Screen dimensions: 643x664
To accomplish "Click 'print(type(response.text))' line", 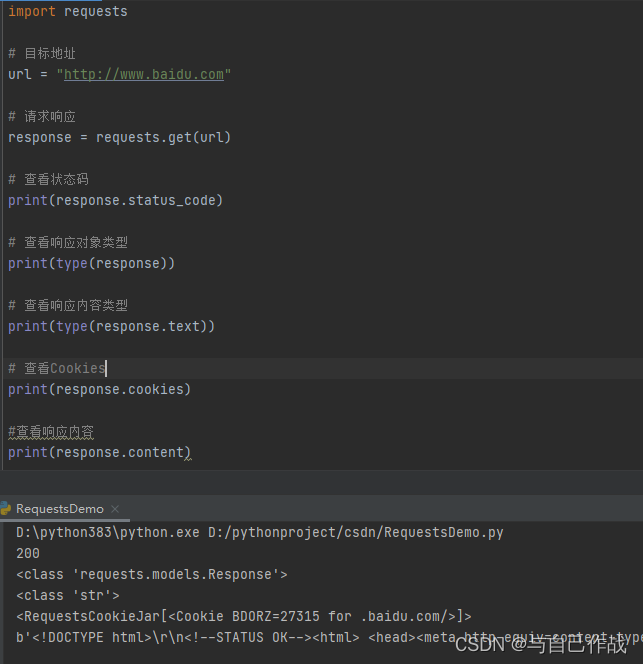I will click(x=111, y=326).
